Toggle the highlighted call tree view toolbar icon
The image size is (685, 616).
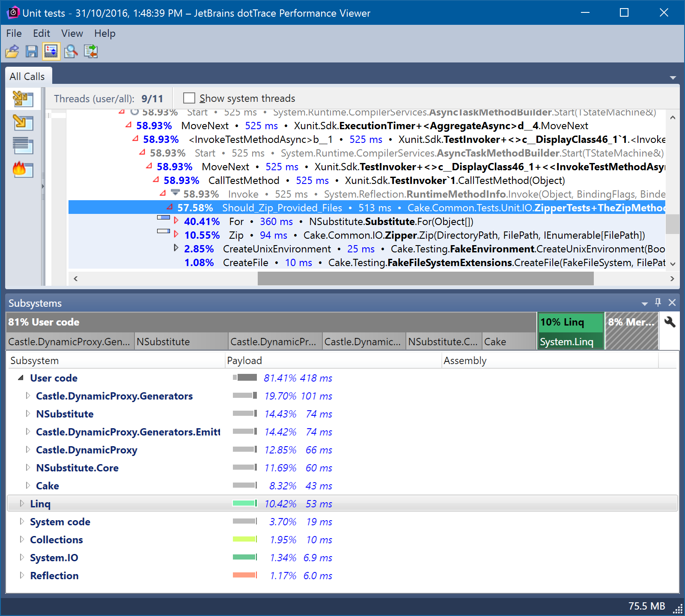click(x=51, y=51)
